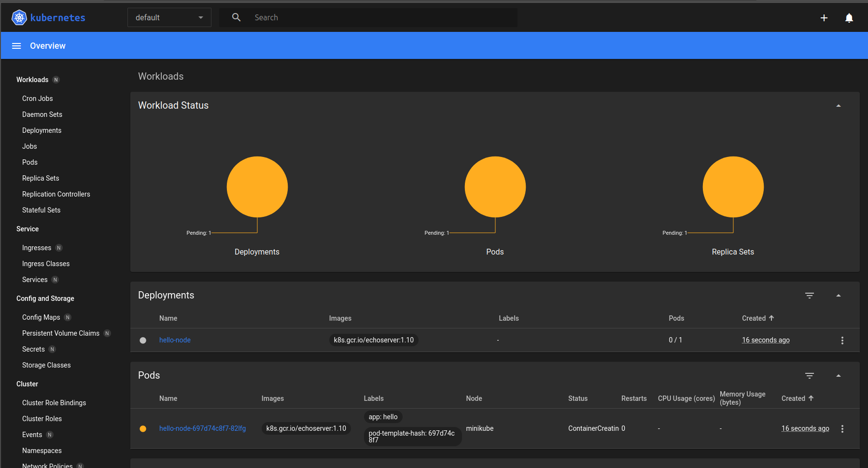Navigate to Pods in sidebar
Viewport: 868px width, 468px height.
(x=30, y=162)
